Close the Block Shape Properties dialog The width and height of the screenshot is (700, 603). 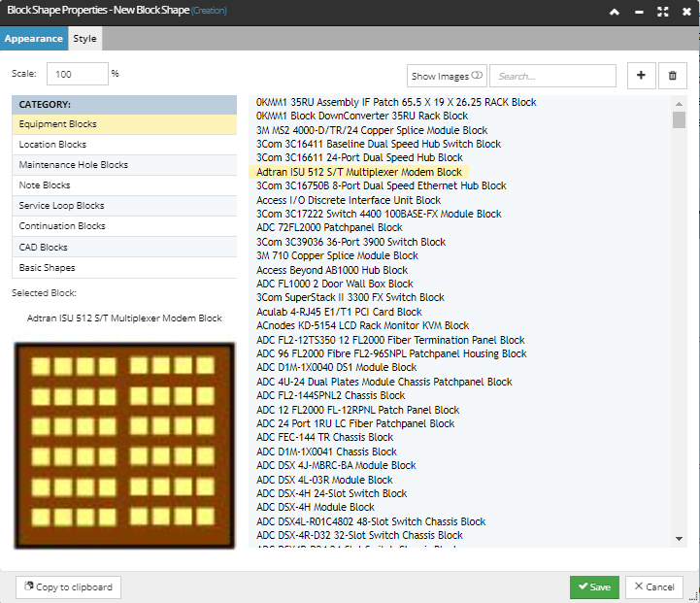pos(686,12)
